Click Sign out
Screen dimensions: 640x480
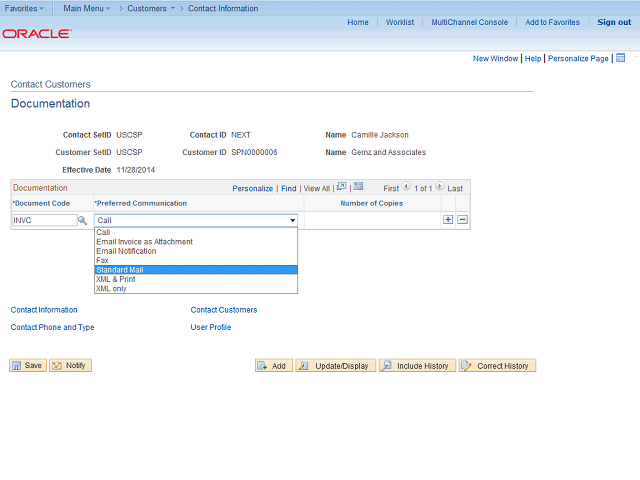tap(614, 22)
